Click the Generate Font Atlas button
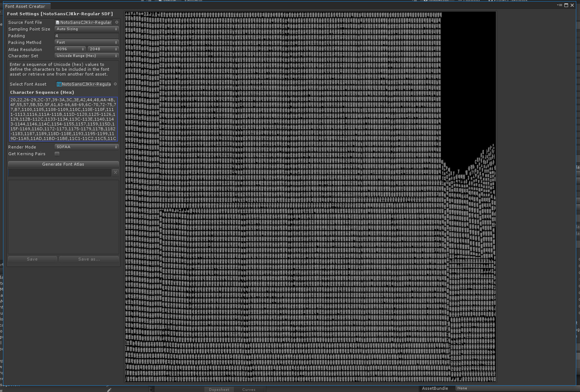The image size is (580, 392). pyautogui.click(x=63, y=164)
